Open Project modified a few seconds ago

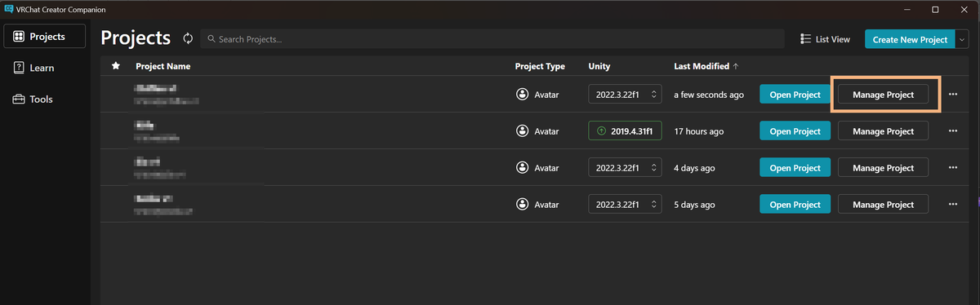click(x=795, y=95)
